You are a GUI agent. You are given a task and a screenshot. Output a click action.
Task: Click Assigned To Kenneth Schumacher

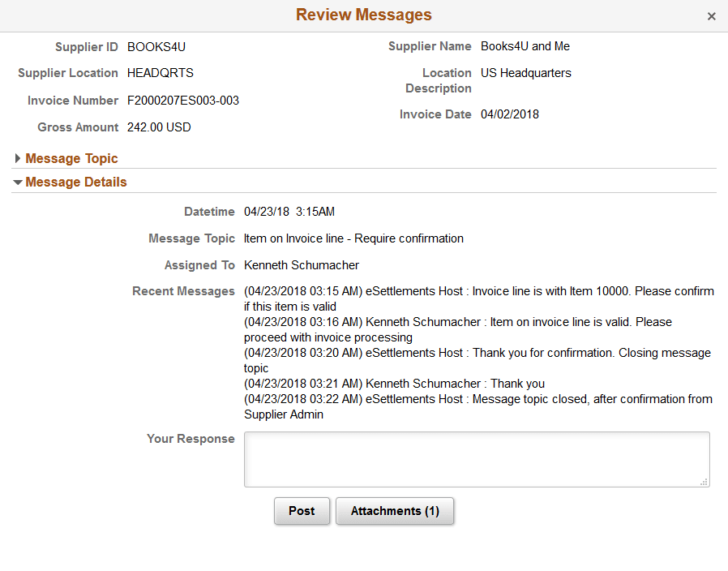click(299, 265)
